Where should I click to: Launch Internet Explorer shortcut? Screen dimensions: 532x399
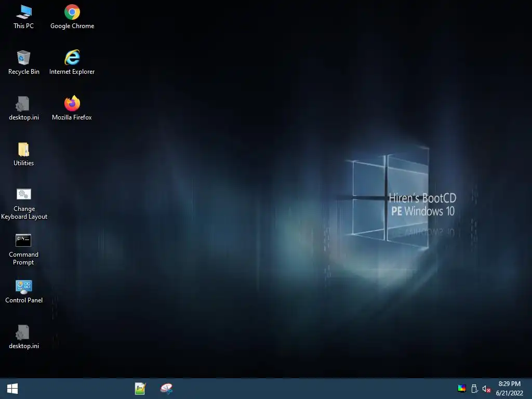(72, 63)
